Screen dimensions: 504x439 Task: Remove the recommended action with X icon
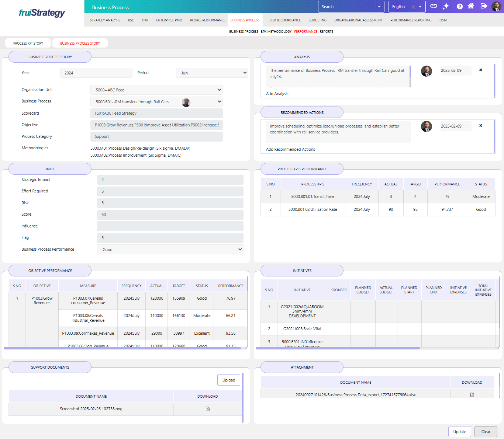coord(480,126)
